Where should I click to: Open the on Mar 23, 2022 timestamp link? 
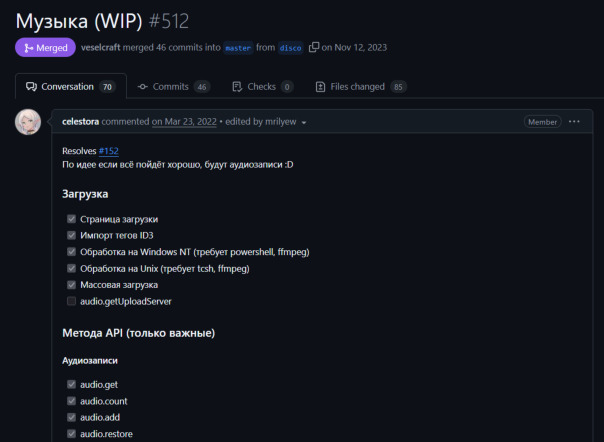tap(184, 122)
